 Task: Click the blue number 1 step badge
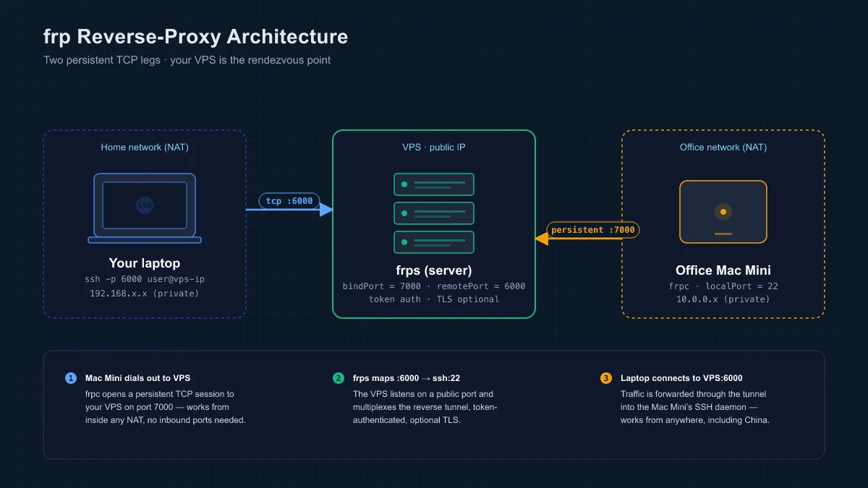point(71,378)
